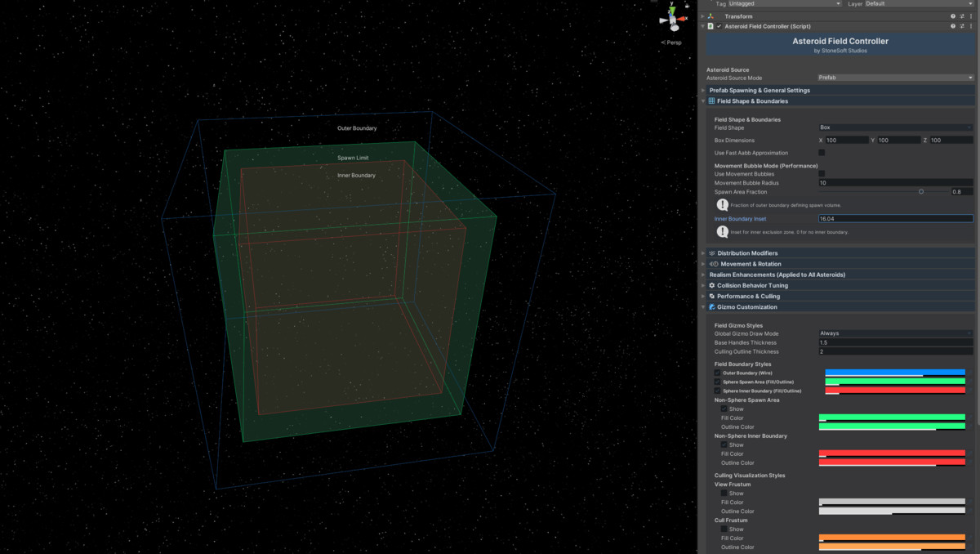
Task: Click the Box Dimensions X field
Action: pyautogui.click(x=847, y=141)
